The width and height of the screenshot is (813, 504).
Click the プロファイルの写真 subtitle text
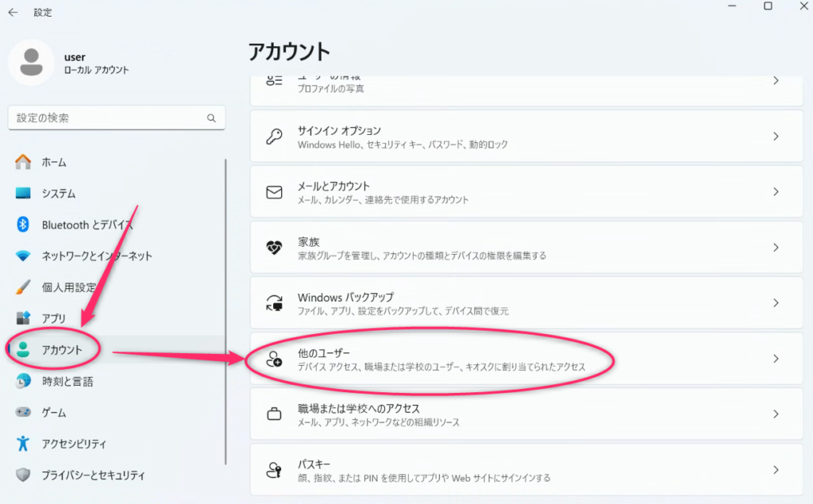pos(331,89)
